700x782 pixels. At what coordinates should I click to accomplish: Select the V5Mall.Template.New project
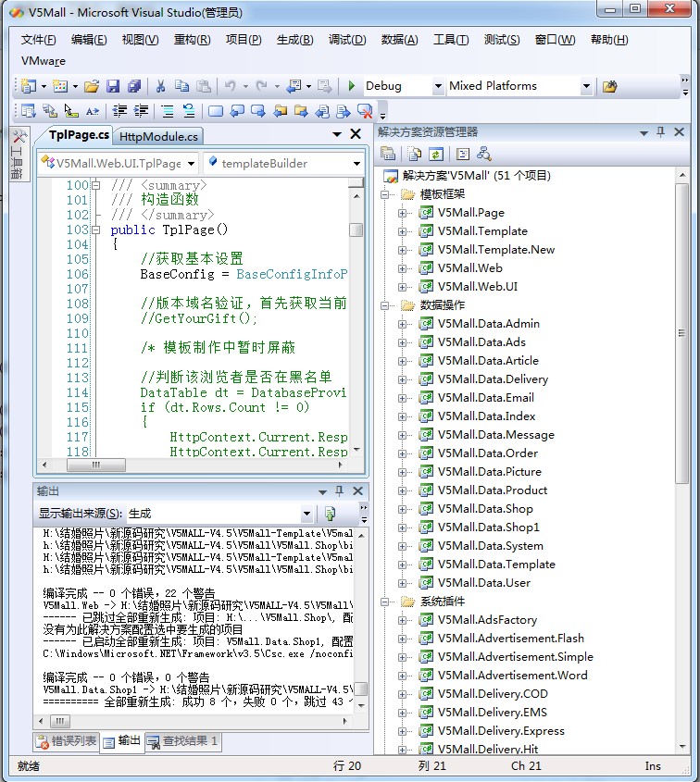pyautogui.click(x=496, y=249)
